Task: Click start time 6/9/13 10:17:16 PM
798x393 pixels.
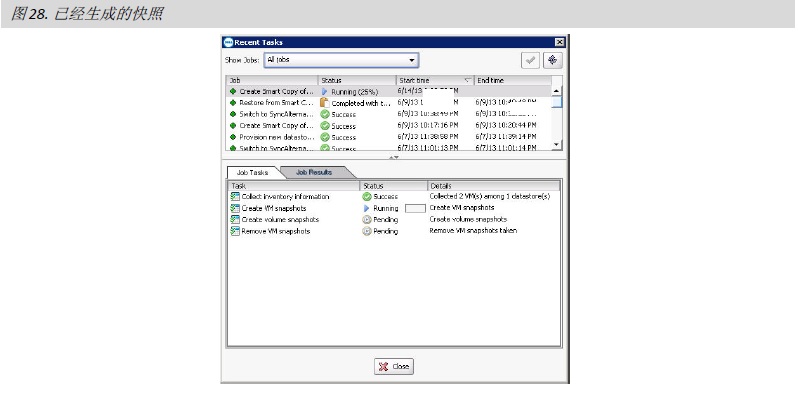Action: pyautogui.click(x=428, y=125)
